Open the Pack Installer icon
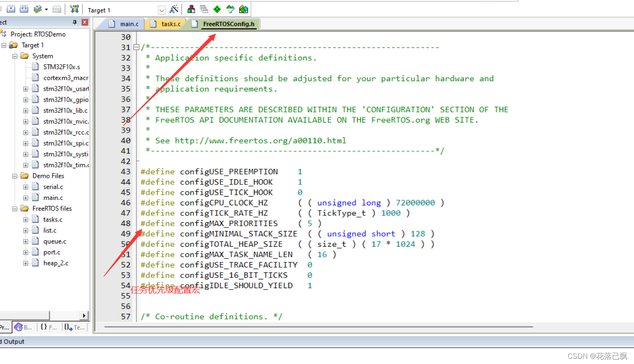The width and height of the screenshot is (634, 364). 243,9
